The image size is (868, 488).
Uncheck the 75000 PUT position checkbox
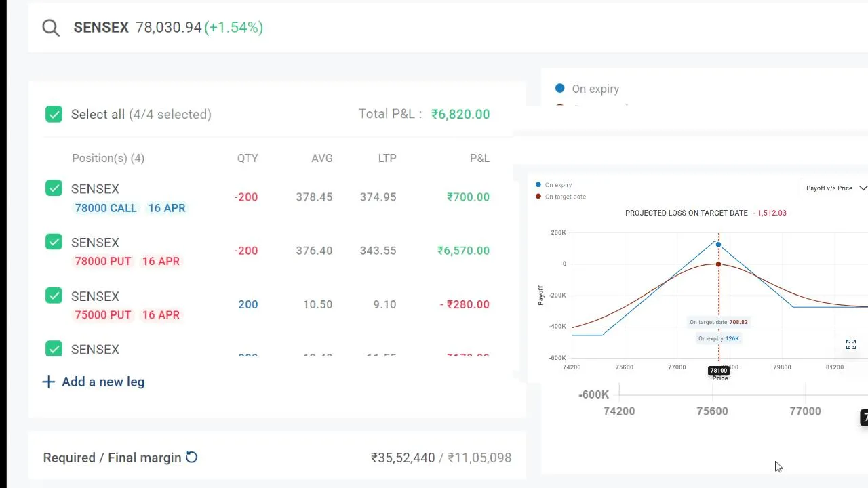[54, 296]
